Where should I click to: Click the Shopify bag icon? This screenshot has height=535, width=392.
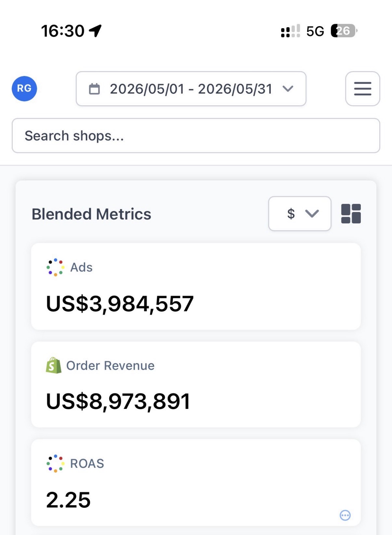point(54,365)
